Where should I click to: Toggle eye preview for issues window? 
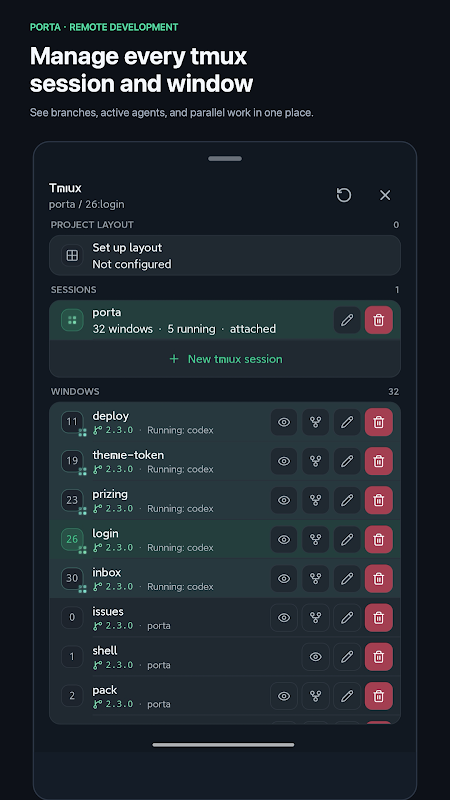click(x=284, y=618)
